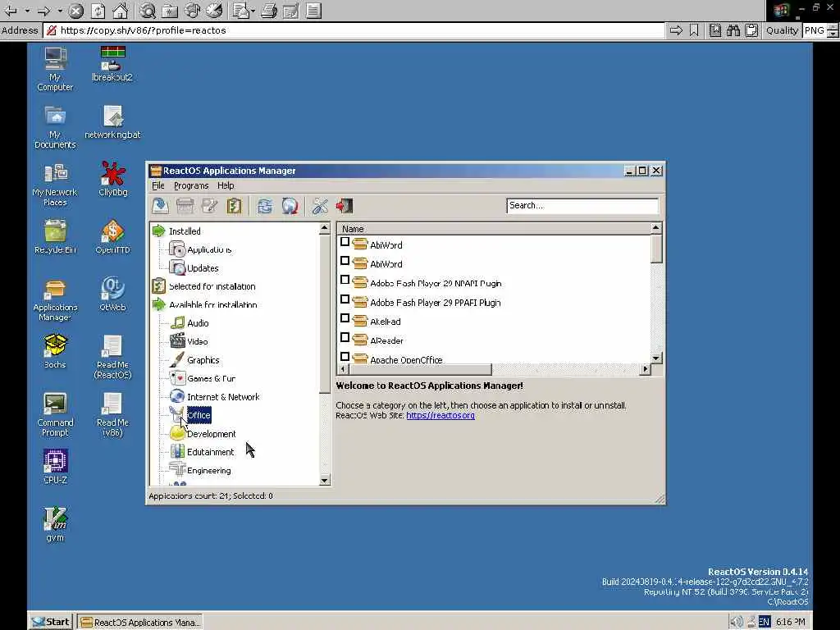Select the Graphics category

(203, 361)
